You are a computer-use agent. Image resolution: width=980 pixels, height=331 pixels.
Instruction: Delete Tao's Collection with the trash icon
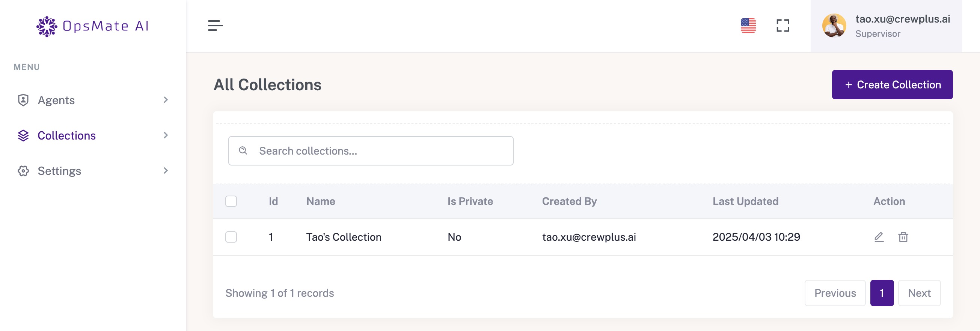pyautogui.click(x=903, y=237)
